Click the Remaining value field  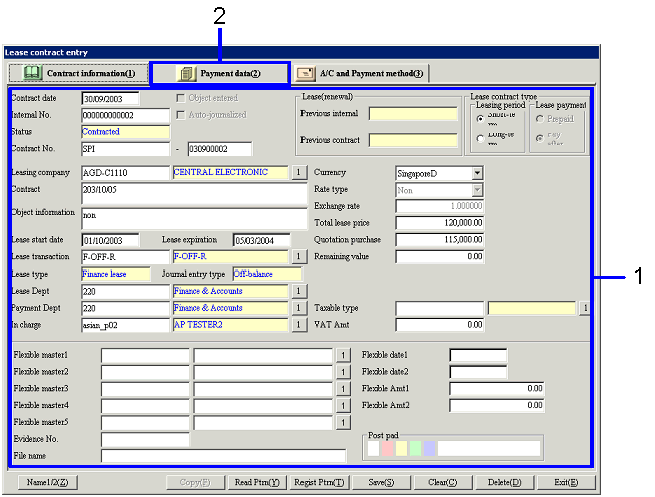coord(440,256)
